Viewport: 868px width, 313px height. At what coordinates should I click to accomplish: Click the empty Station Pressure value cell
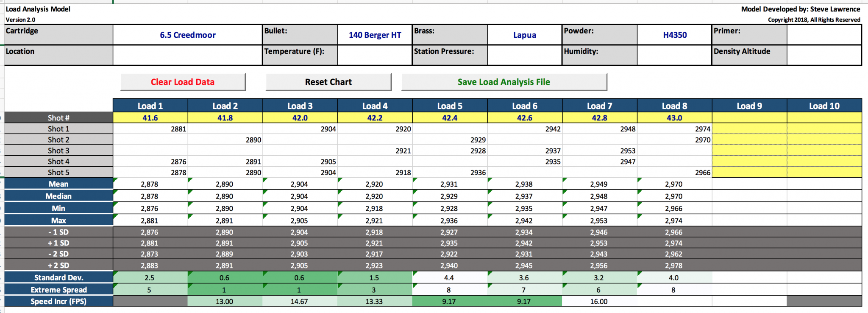525,55
